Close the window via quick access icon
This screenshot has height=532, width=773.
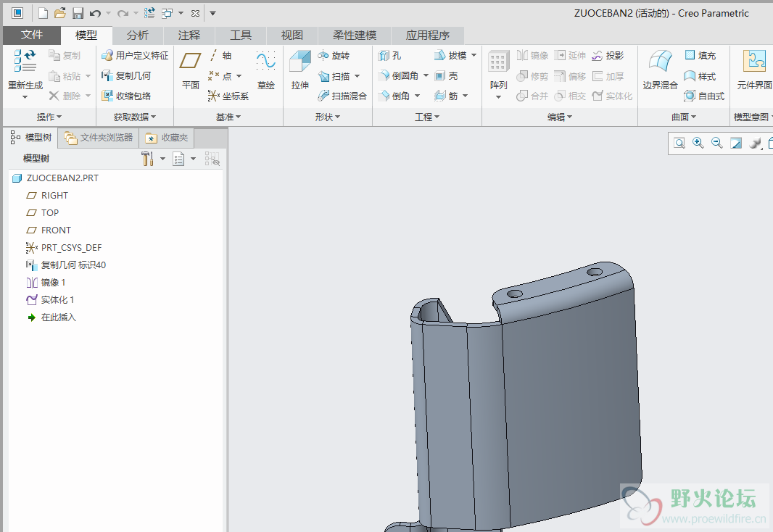(195, 13)
